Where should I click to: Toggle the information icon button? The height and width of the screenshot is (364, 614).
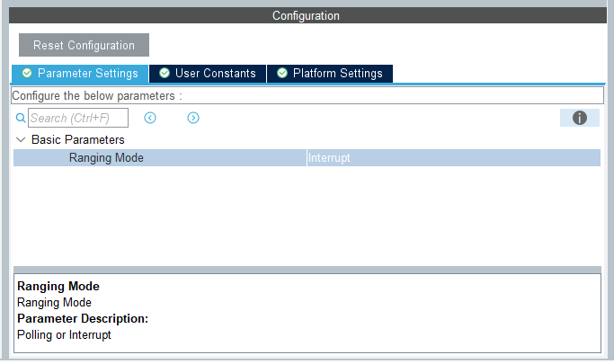tap(580, 118)
